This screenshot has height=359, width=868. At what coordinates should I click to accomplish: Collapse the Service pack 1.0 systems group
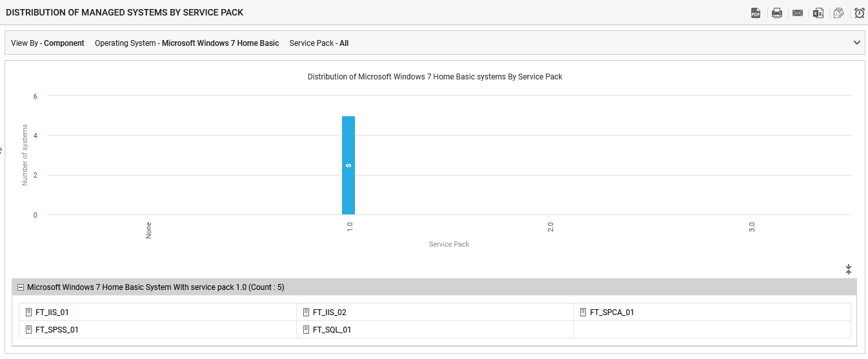point(21,287)
